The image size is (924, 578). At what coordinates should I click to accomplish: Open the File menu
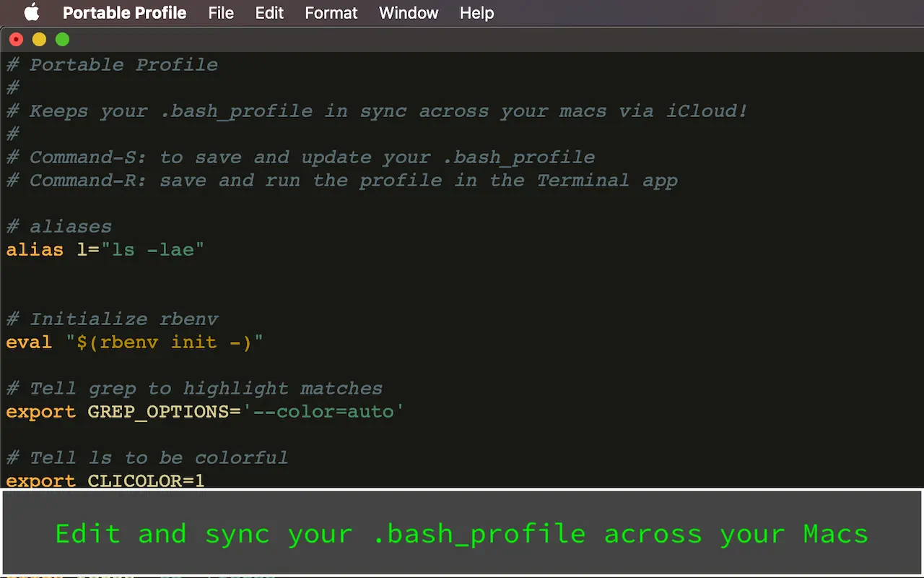pos(221,12)
